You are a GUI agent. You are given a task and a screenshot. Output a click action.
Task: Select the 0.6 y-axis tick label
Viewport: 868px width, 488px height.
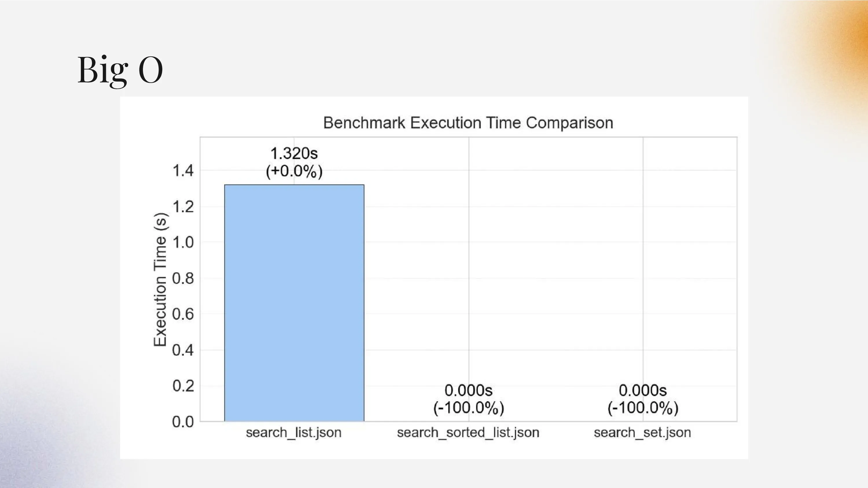coord(183,314)
